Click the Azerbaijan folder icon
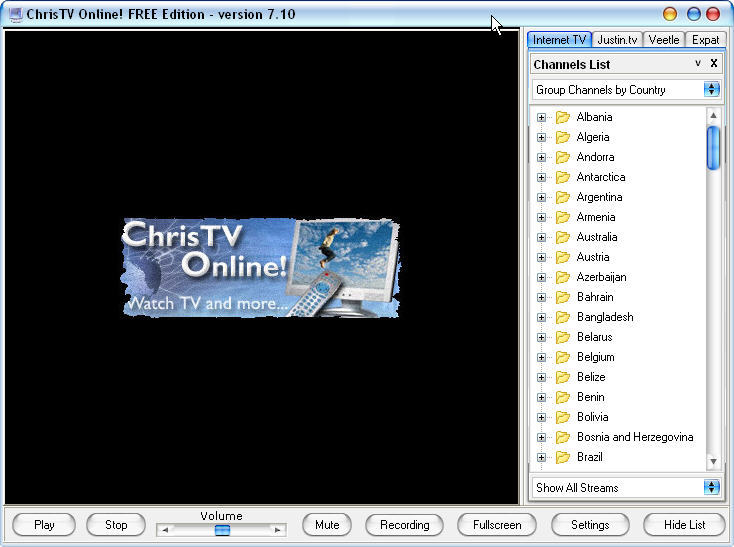 click(x=563, y=277)
